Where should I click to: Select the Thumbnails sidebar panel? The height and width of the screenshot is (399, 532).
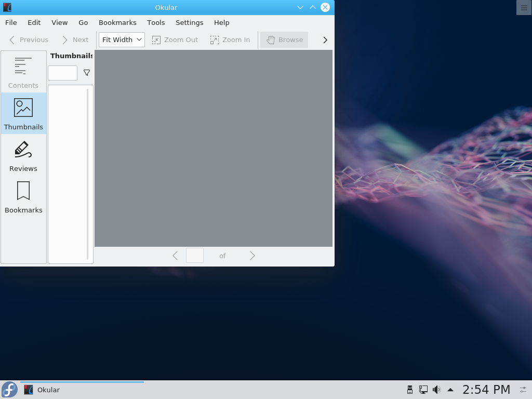pos(23,113)
